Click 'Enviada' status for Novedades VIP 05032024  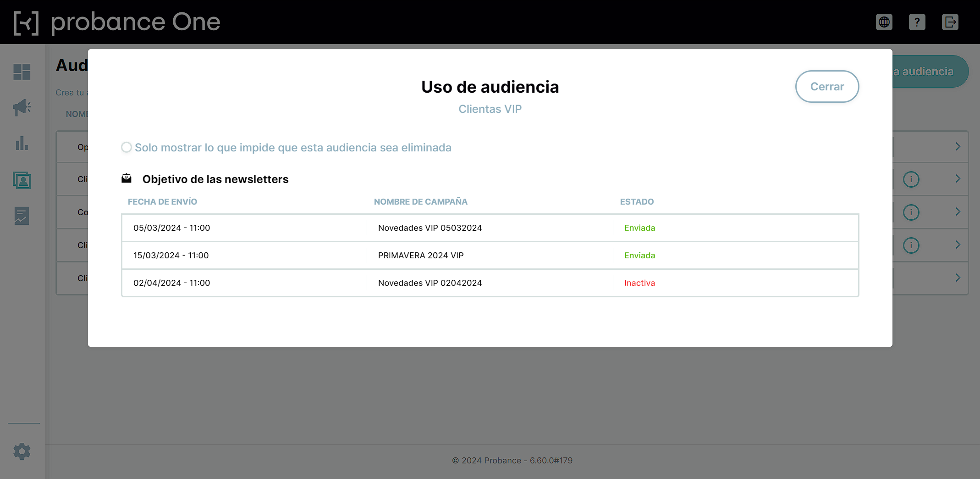click(x=639, y=228)
